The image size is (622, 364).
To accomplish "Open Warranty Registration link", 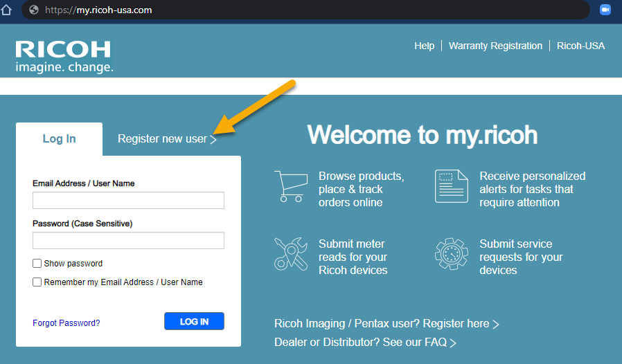I will tap(495, 46).
